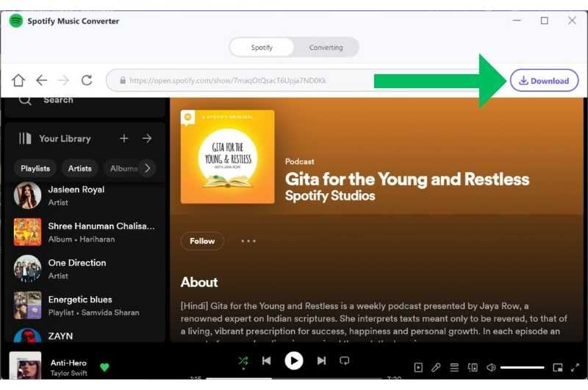Switch to the Converting tab

[x=326, y=48]
